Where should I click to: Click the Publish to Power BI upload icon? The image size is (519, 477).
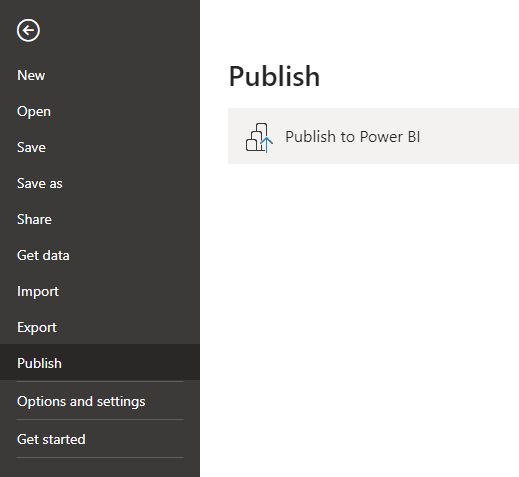259,137
